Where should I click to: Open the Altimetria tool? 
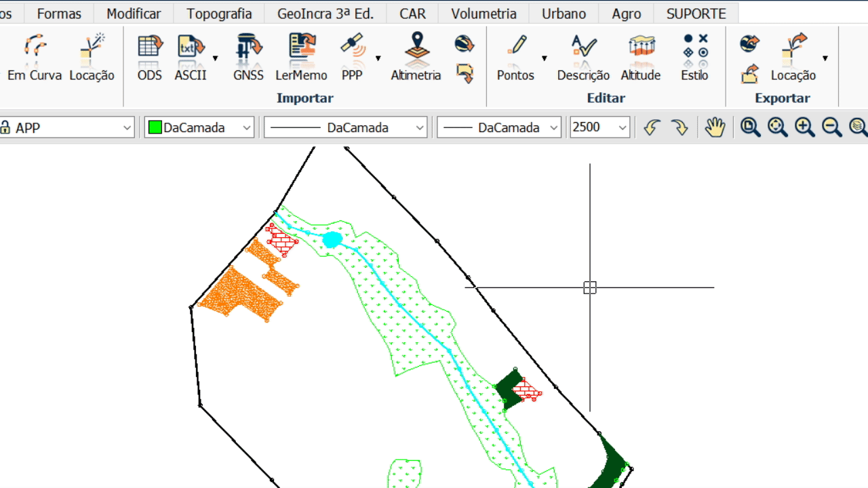pyautogui.click(x=416, y=56)
